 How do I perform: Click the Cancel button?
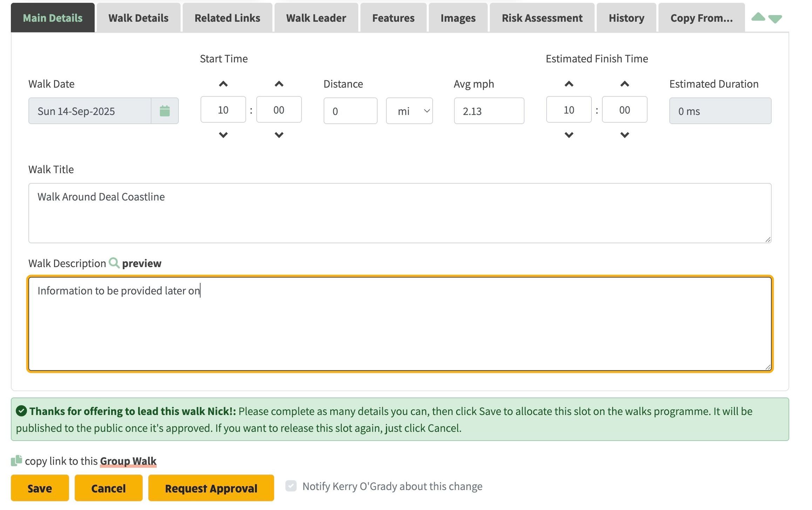109,488
